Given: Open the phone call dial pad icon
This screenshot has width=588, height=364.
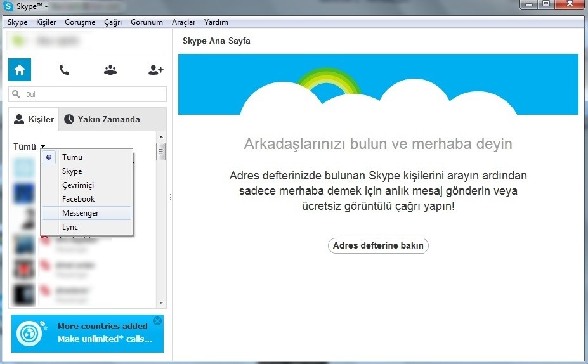Looking at the screenshot, I should tap(64, 70).
